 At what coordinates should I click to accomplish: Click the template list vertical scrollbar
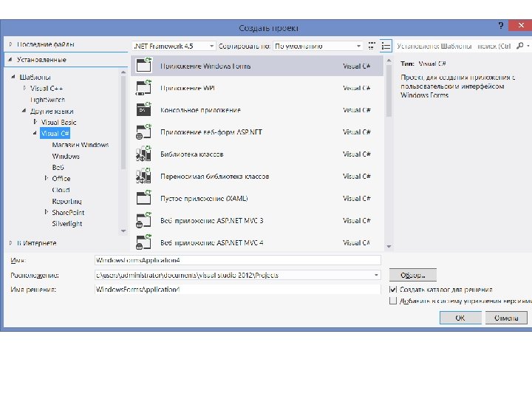point(389,90)
